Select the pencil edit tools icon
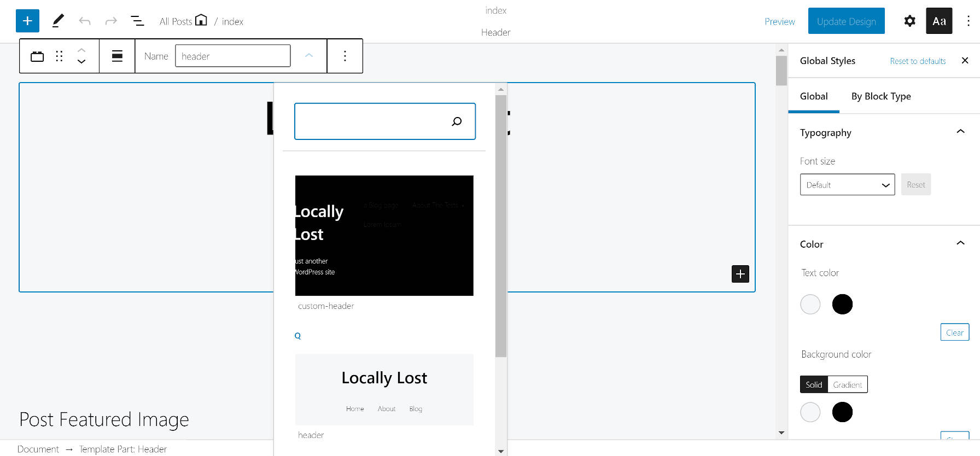This screenshot has width=980, height=456. pos(58,21)
